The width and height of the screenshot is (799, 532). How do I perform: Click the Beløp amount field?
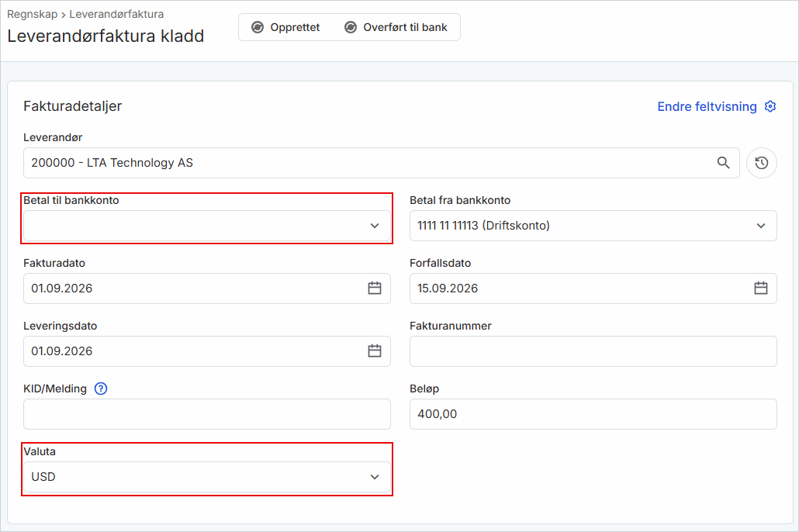pos(593,414)
